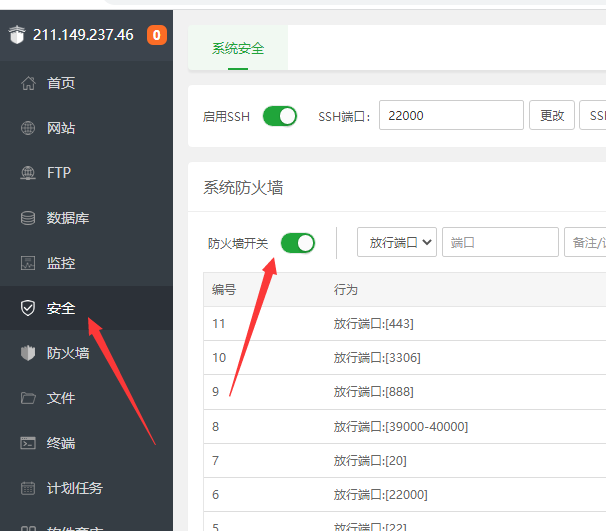Click the 端口 input field in firewall
The width and height of the screenshot is (606, 531).
pyautogui.click(x=500, y=242)
